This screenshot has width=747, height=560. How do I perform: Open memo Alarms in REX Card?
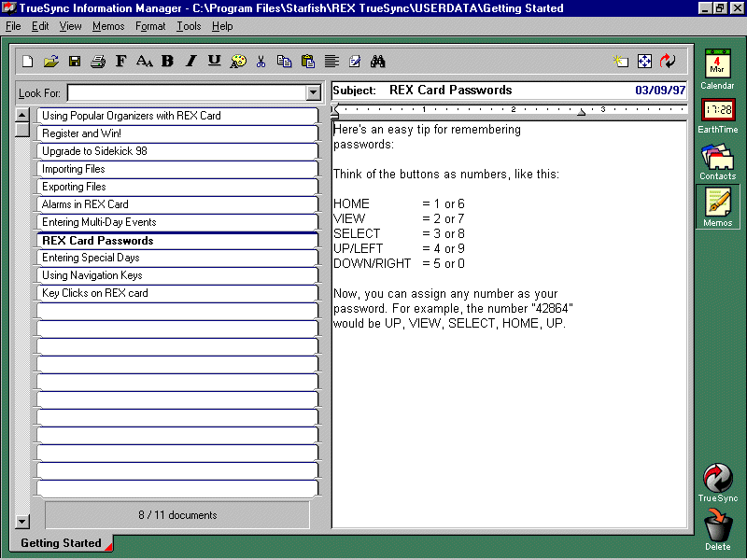(177, 204)
